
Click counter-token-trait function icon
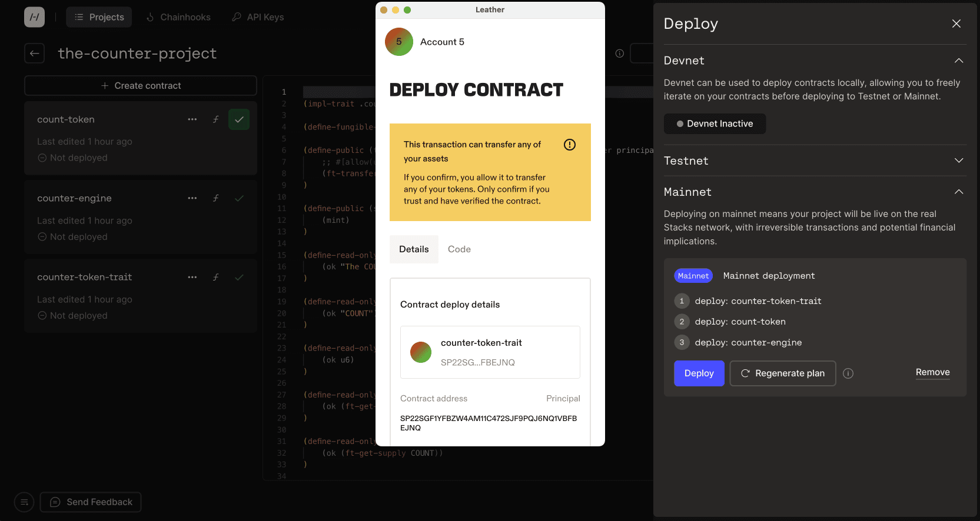coord(216,277)
